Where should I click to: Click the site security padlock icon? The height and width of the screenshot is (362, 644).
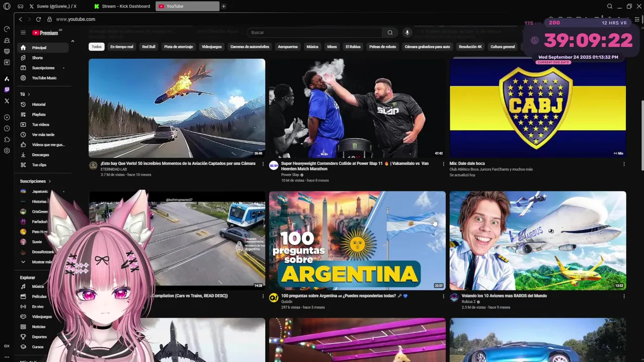[49, 19]
